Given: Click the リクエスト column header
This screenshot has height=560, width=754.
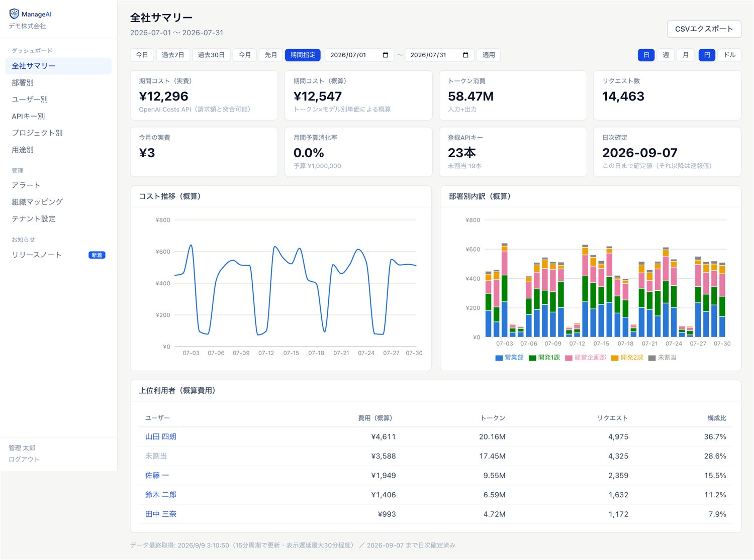Looking at the screenshot, I should point(613,418).
